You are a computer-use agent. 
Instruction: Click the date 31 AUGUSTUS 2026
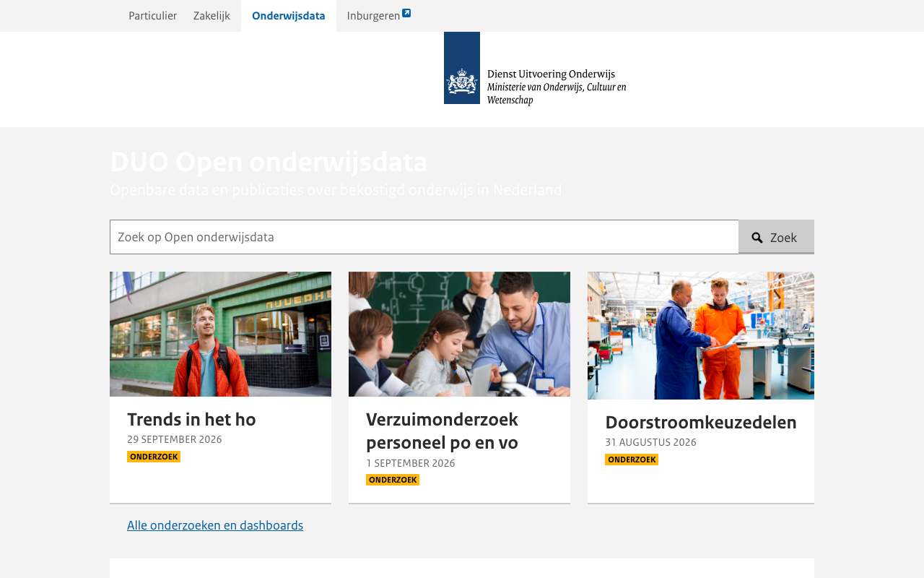click(650, 442)
